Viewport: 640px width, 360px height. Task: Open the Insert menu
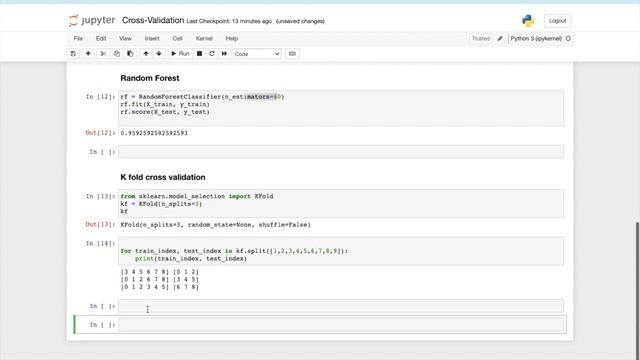152,38
